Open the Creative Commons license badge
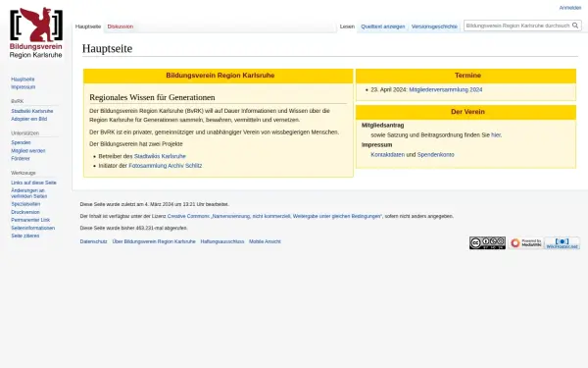Viewport: 588px width, 368px height. pyautogui.click(x=487, y=243)
